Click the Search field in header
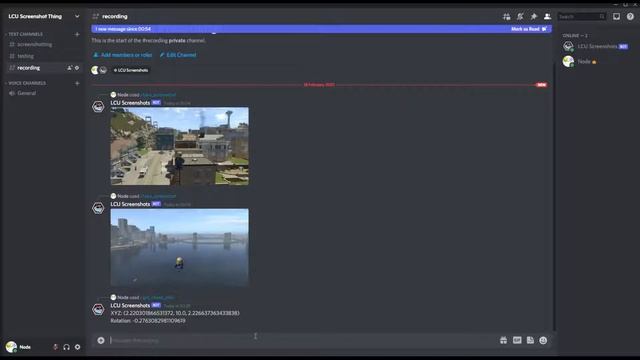The image size is (640, 360). pyautogui.click(x=582, y=16)
